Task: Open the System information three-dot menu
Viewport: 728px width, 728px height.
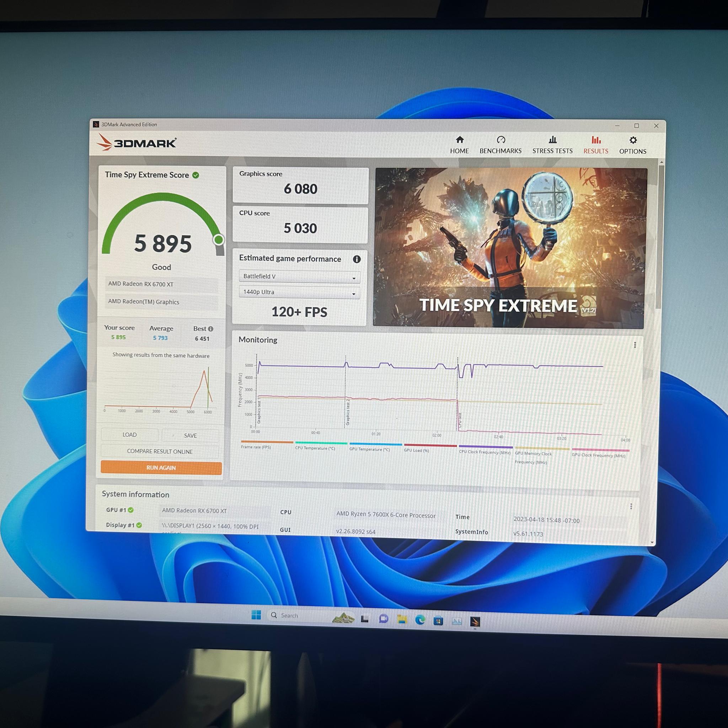Action: [x=631, y=507]
